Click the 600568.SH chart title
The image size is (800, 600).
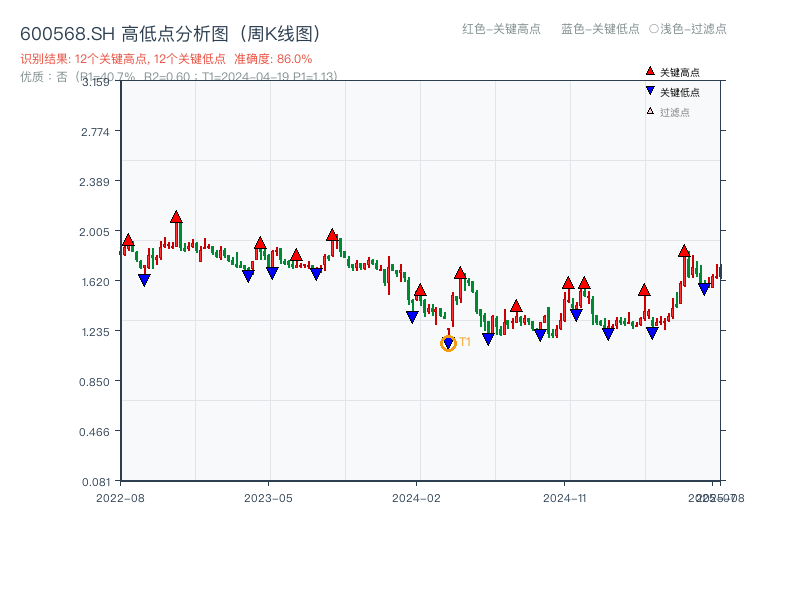(170, 34)
